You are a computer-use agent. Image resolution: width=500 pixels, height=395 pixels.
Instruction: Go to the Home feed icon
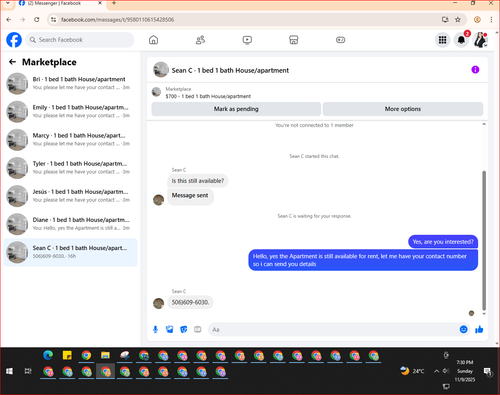point(153,40)
